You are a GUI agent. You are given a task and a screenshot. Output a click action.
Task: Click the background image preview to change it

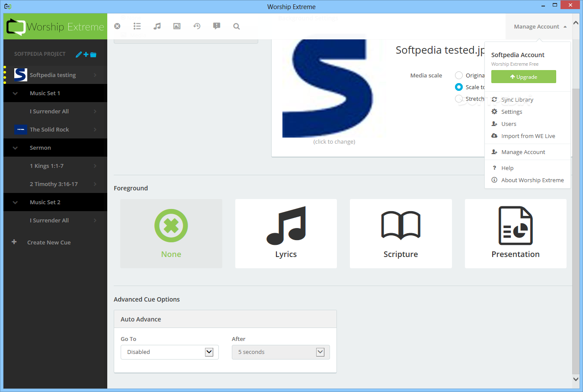pos(334,88)
